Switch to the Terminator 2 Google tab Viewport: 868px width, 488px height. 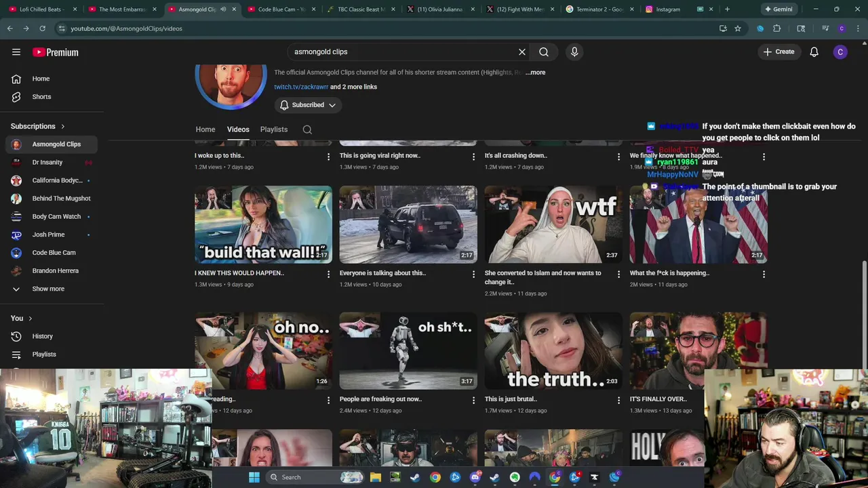599,9
